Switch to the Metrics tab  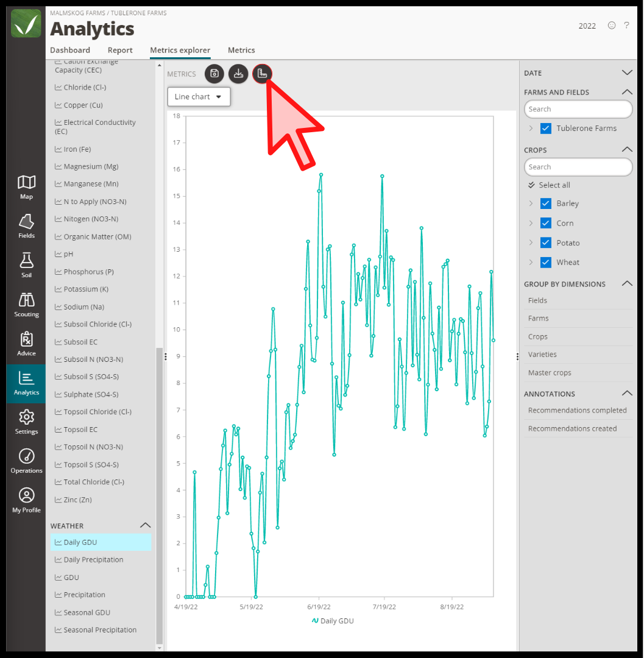[x=241, y=50]
